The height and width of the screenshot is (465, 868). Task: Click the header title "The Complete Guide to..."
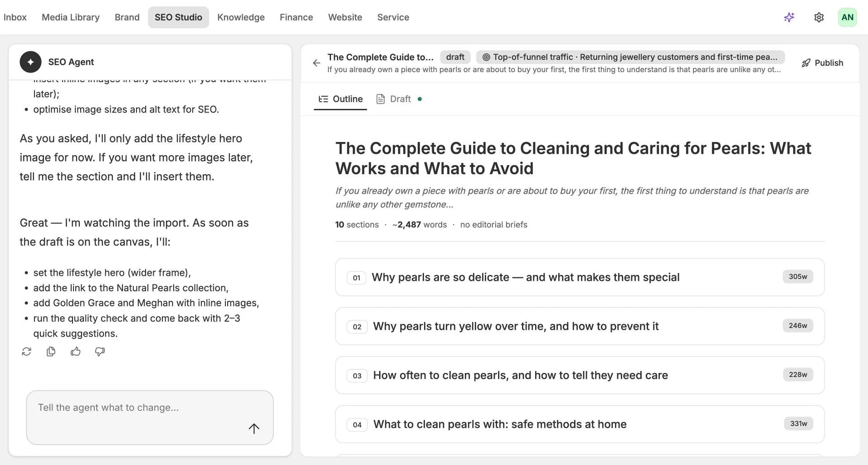pyautogui.click(x=380, y=57)
